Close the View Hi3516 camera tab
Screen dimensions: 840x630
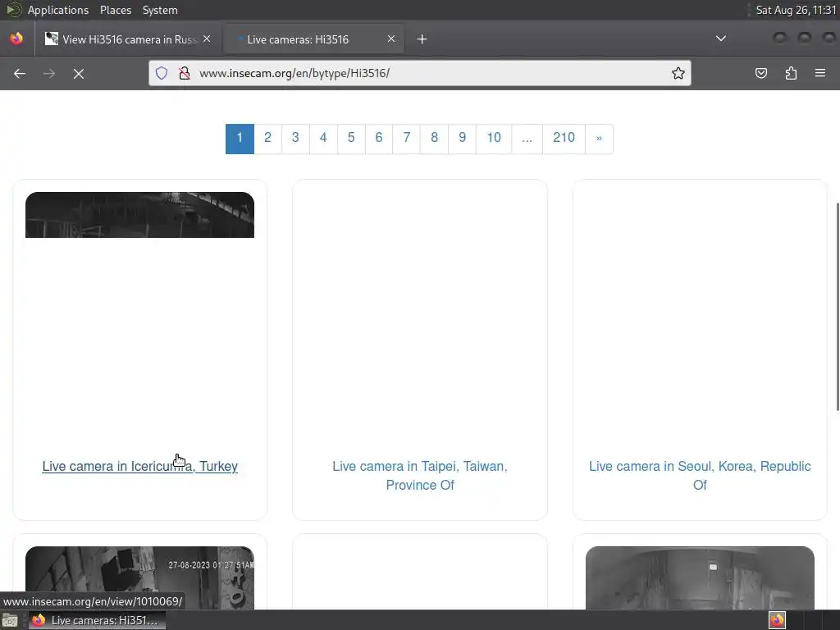coord(207,39)
